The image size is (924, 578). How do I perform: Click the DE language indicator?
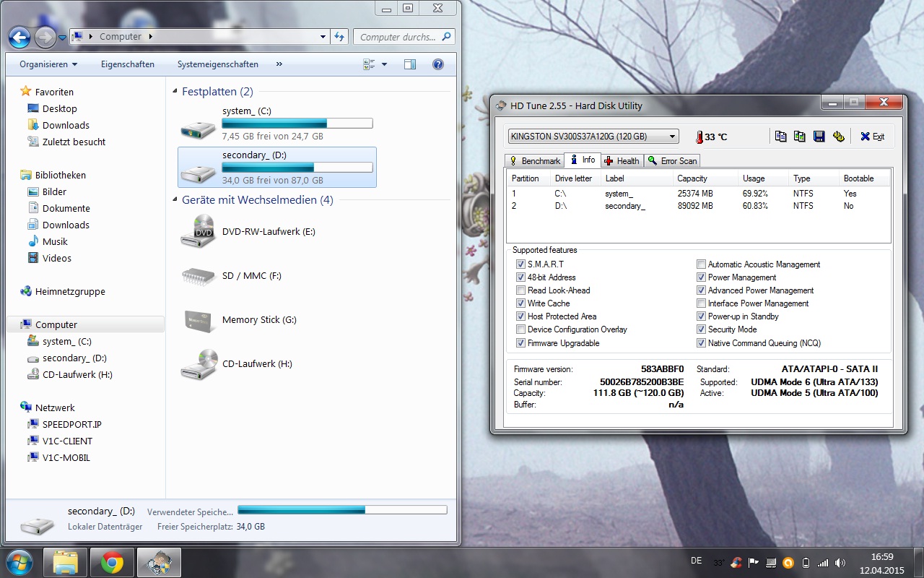[x=696, y=560]
